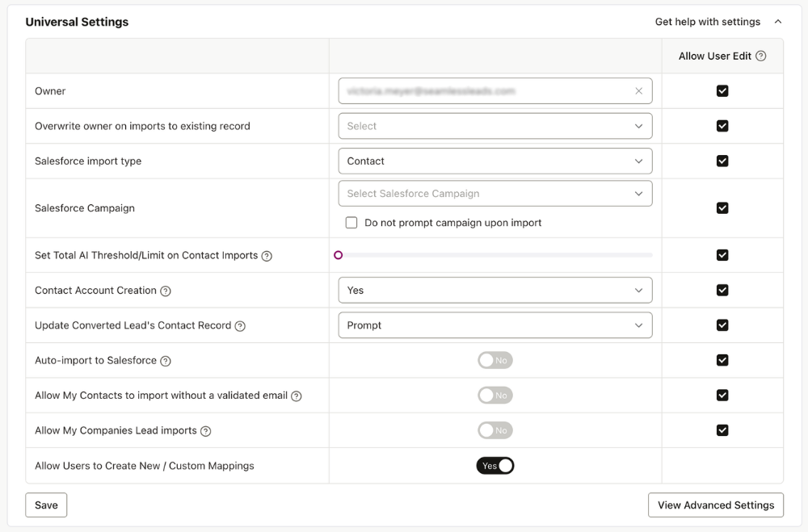Open the Overwrite owner on imports selector
The image size is (808, 532).
(x=495, y=126)
